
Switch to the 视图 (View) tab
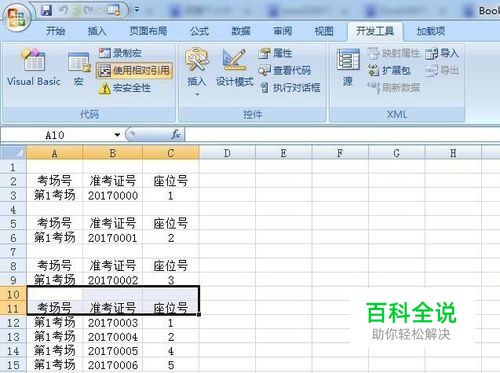point(324,31)
